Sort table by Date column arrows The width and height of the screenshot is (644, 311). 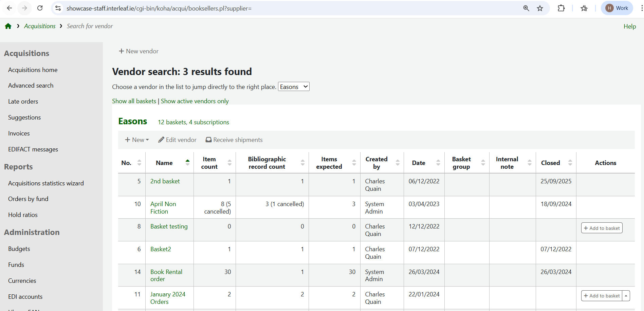coord(438,163)
